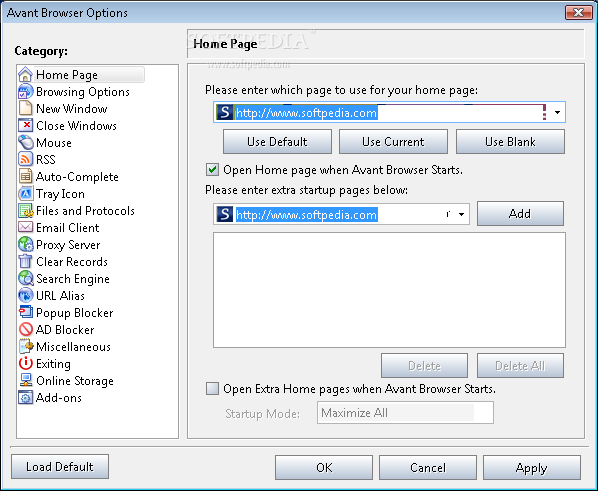Open Online Storage settings
This screenshot has height=491, width=598.
(x=75, y=381)
